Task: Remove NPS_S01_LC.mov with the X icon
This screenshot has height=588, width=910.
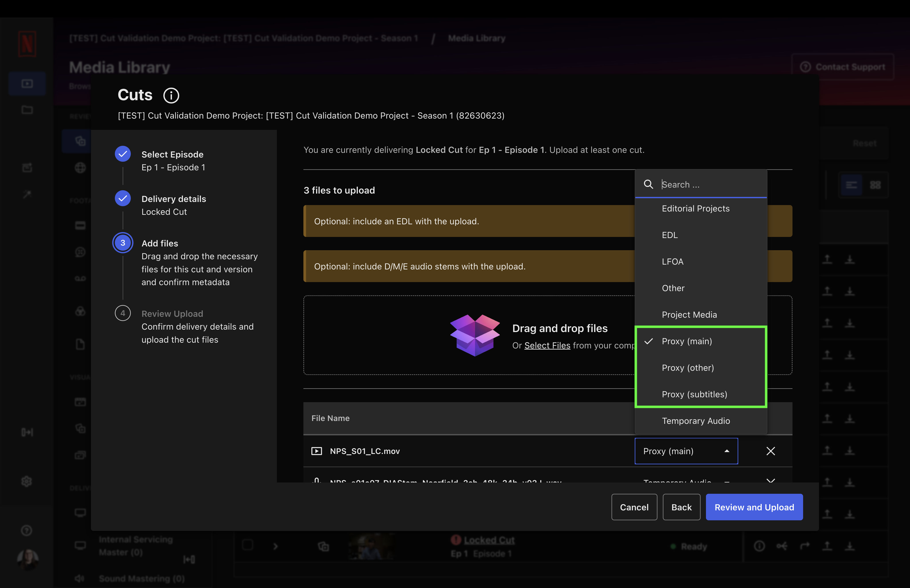Action: click(x=770, y=451)
